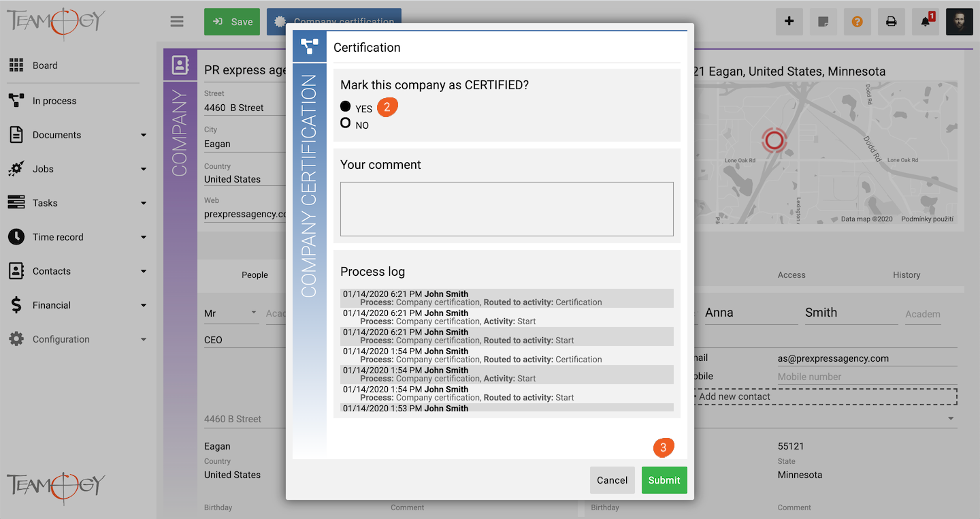Screen dimensions: 980x519
Task: Expand the Contacts menu arrow
Action: [144, 271]
